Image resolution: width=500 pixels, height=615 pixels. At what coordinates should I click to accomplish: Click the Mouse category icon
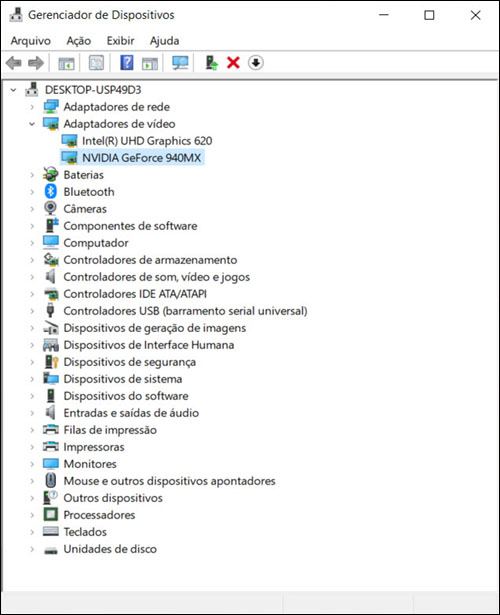(51, 480)
